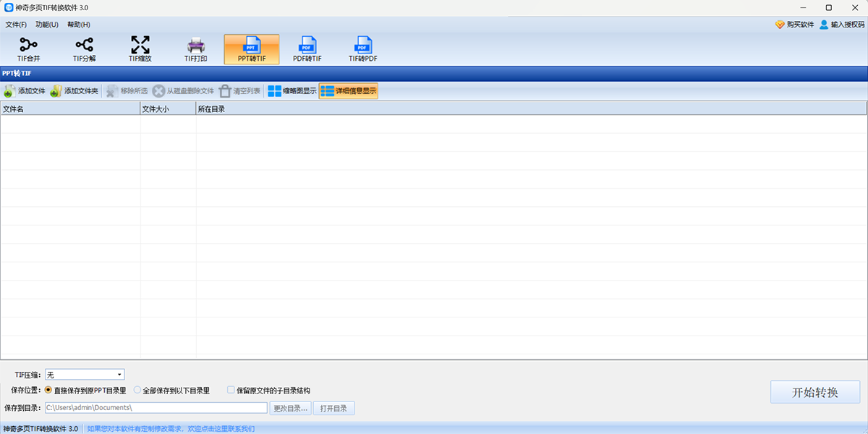868x434 pixels.
Task: Open the 帮助(H) menu
Action: point(78,25)
